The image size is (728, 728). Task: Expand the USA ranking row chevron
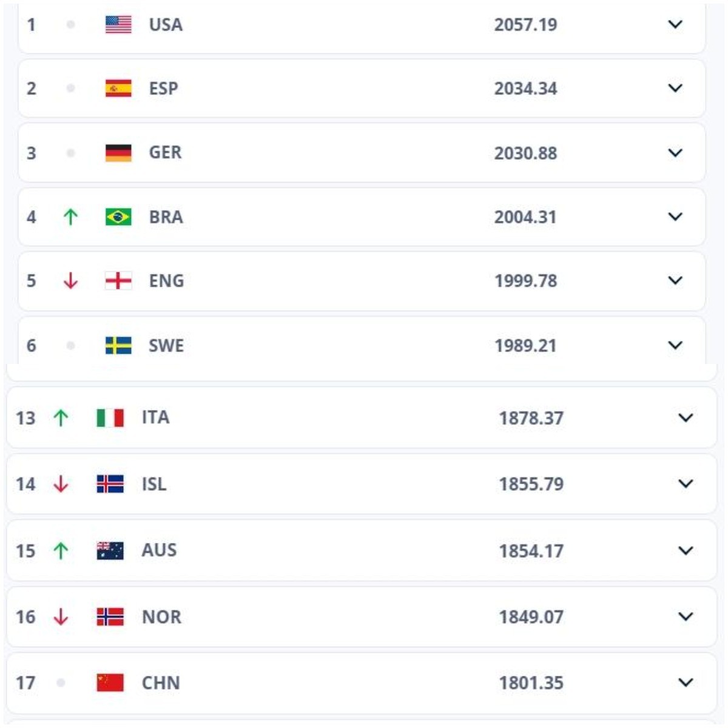tap(675, 25)
